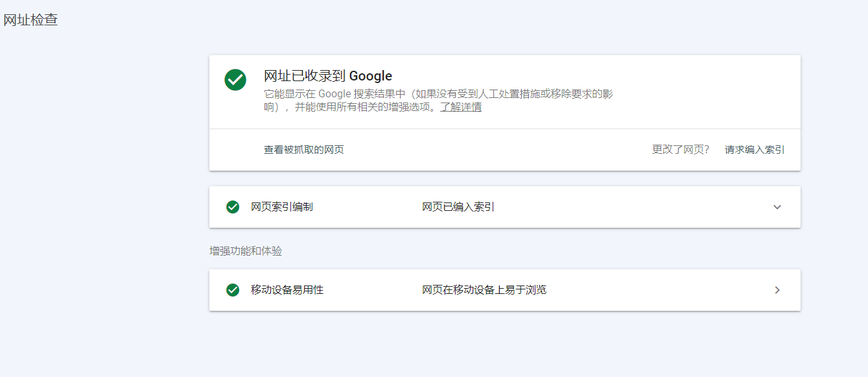Select 查看被抓取的网页

click(x=303, y=149)
